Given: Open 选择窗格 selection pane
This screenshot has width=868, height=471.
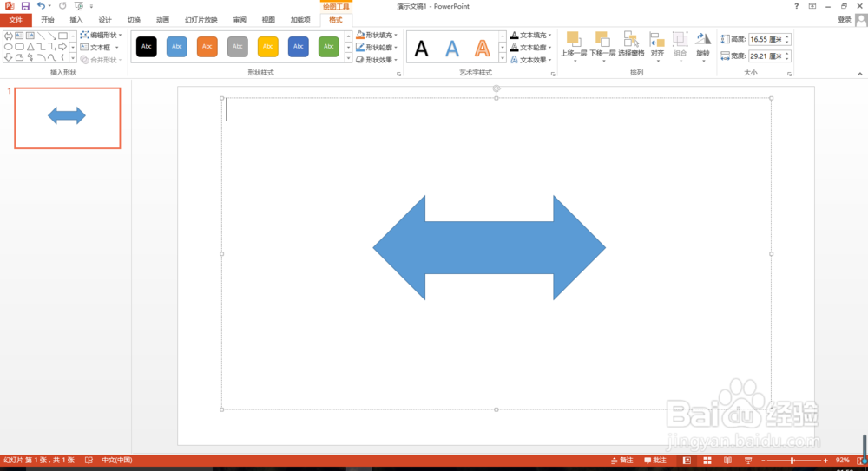Looking at the screenshot, I should [631, 44].
